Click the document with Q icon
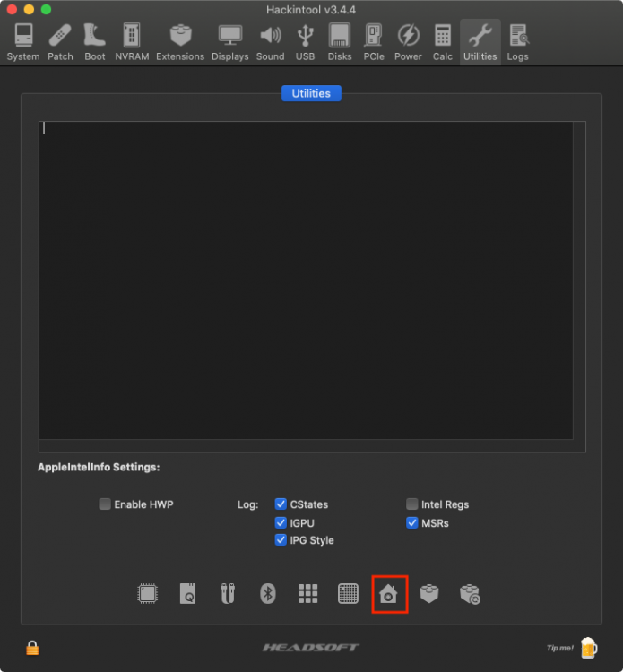 [x=188, y=594]
